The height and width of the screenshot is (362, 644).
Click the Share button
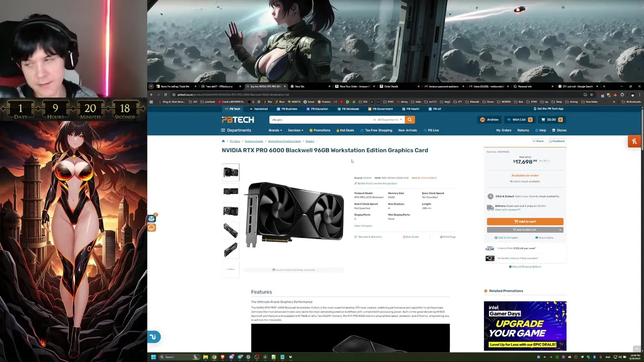coord(538,141)
